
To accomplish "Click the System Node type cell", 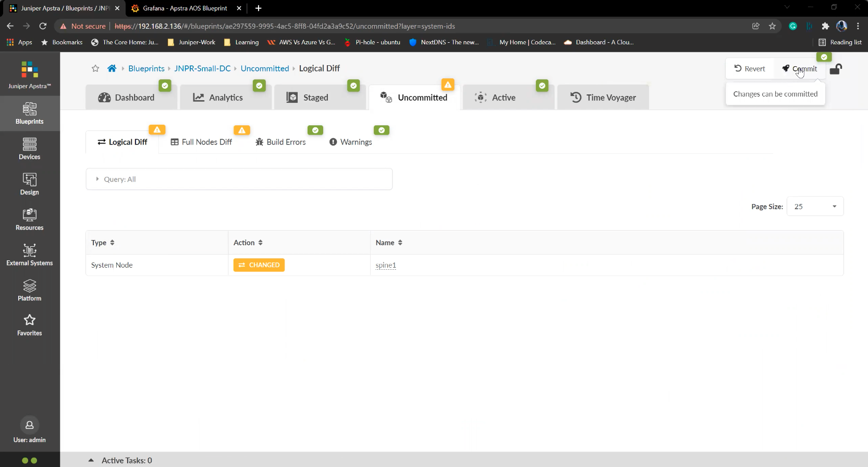I will 157,265.
